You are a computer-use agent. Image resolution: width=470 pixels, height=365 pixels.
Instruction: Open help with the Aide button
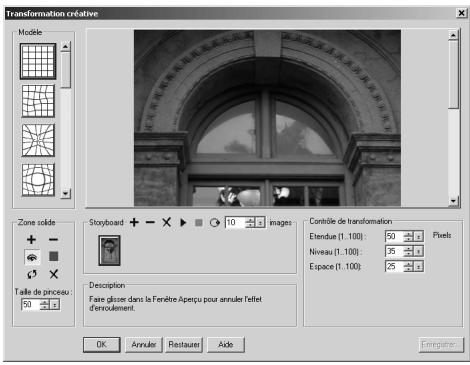pyautogui.click(x=226, y=345)
